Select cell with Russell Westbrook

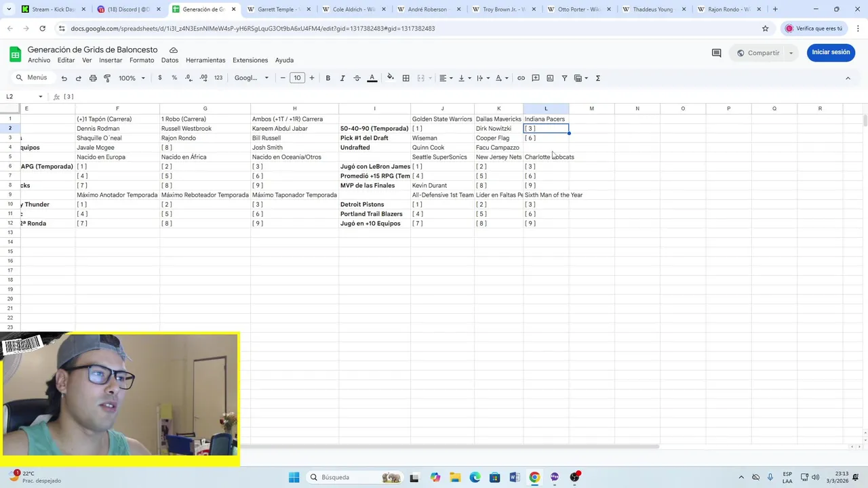[205, 128]
